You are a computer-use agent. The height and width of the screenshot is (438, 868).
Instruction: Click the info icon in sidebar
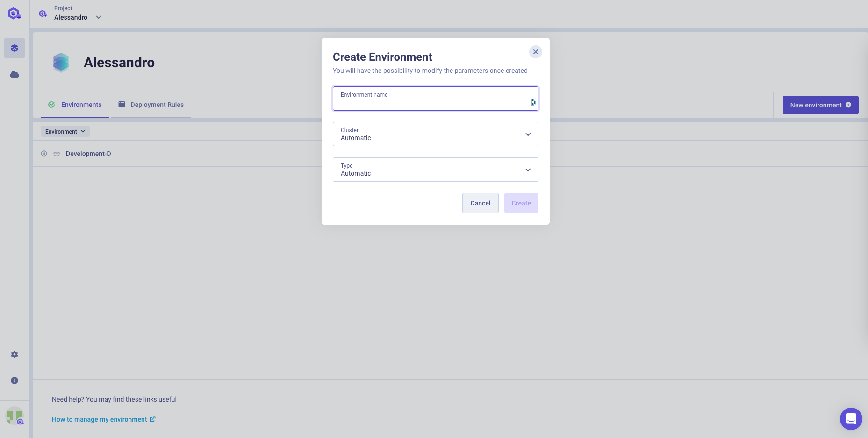(x=14, y=381)
